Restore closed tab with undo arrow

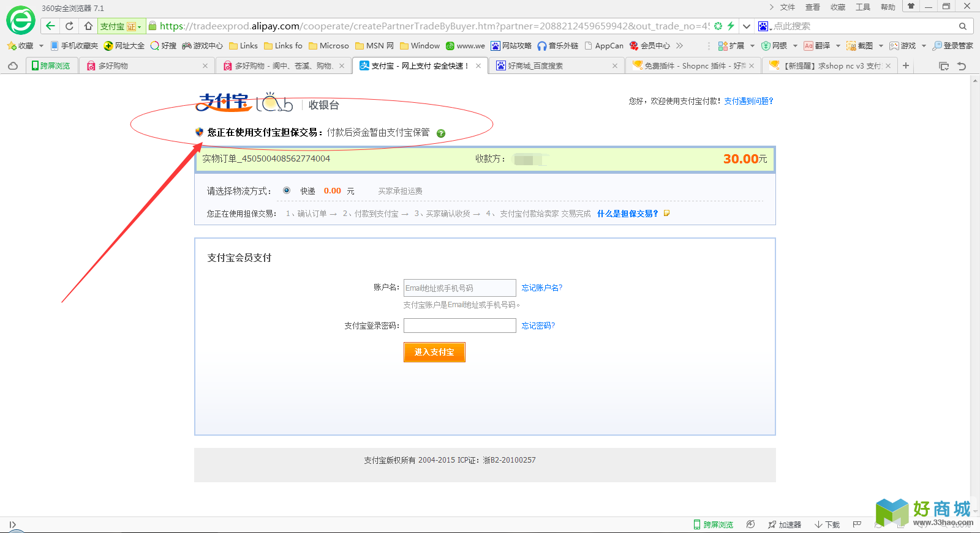(x=962, y=66)
